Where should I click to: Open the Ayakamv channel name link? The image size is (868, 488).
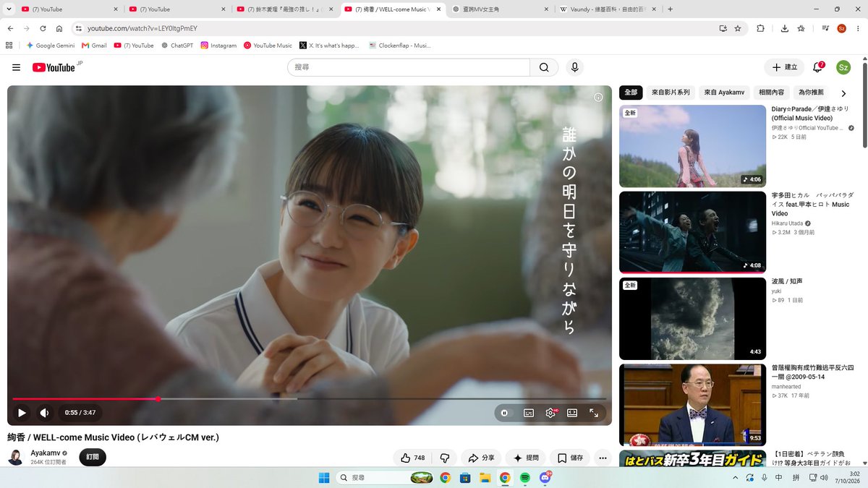[x=45, y=453]
